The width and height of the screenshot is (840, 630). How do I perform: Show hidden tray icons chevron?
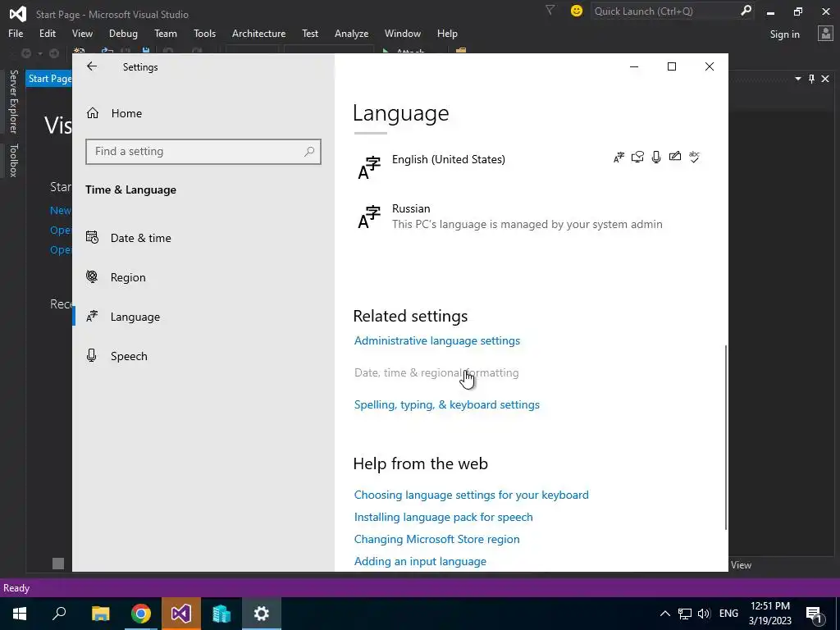click(x=664, y=614)
